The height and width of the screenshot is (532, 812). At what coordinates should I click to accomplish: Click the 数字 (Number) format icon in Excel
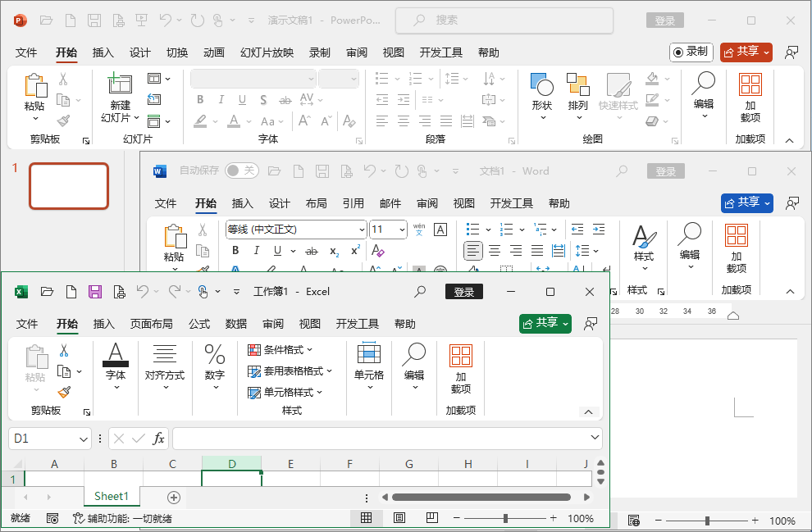(214, 367)
